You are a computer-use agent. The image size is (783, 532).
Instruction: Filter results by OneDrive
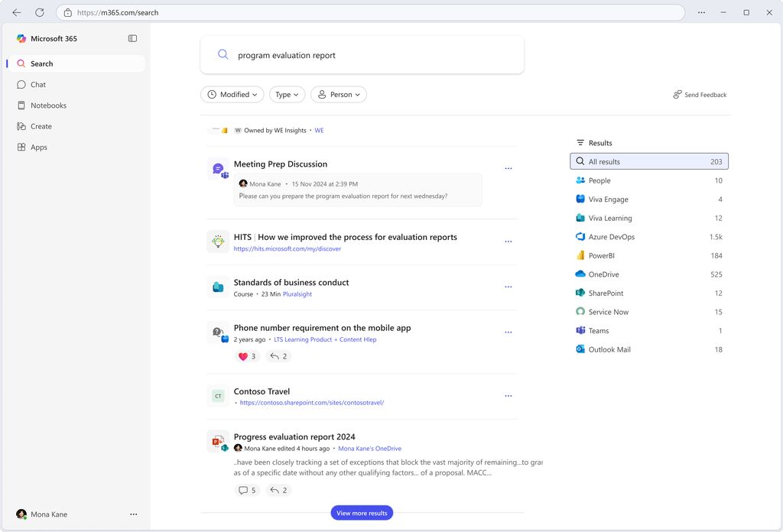click(648, 274)
